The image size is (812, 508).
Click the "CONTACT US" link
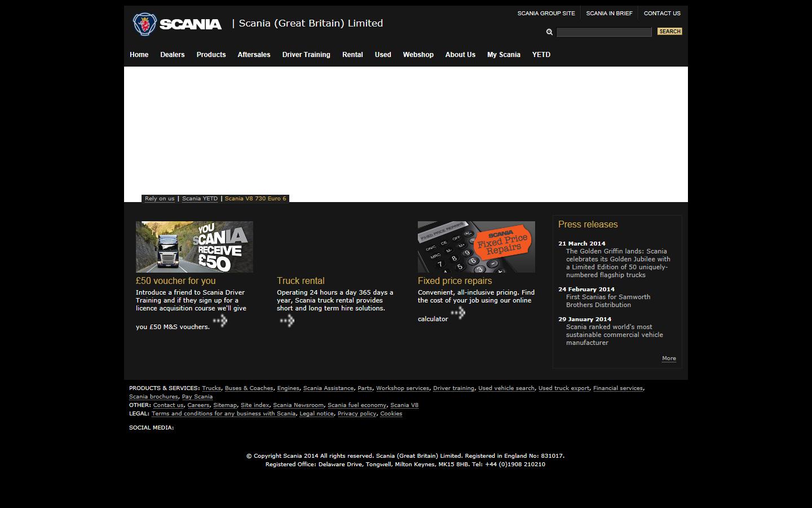pos(662,13)
